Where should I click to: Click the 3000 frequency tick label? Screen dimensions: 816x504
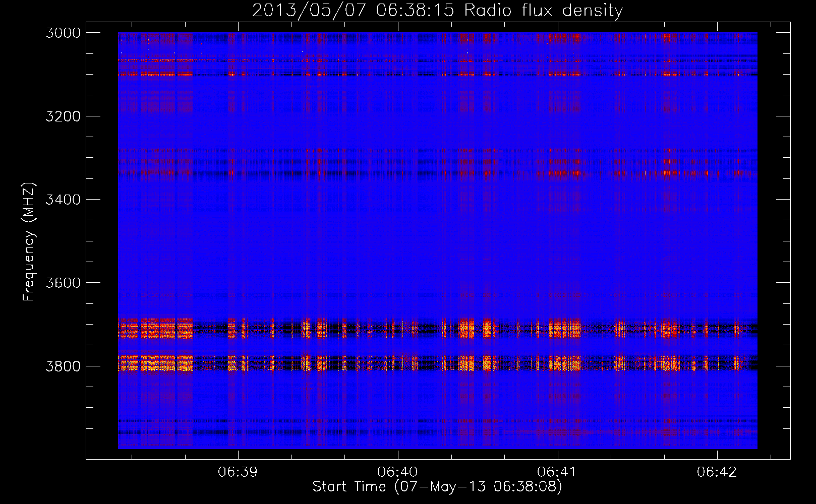coord(63,33)
